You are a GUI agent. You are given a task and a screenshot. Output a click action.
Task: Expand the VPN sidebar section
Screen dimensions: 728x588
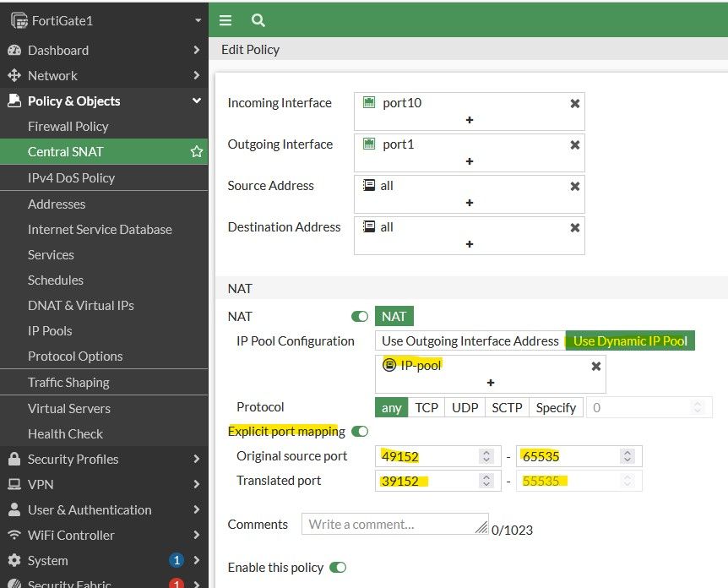pos(196,485)
